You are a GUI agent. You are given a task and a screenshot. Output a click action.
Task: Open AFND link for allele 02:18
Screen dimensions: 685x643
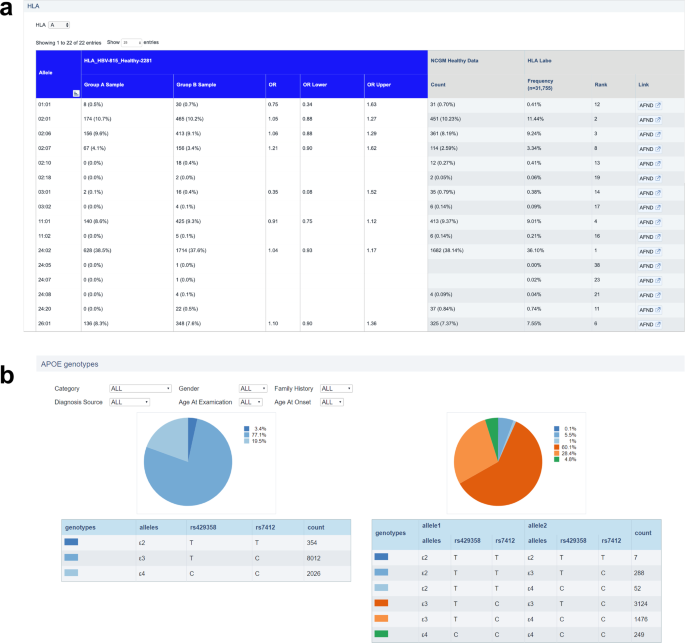click(x=650, y=178)
